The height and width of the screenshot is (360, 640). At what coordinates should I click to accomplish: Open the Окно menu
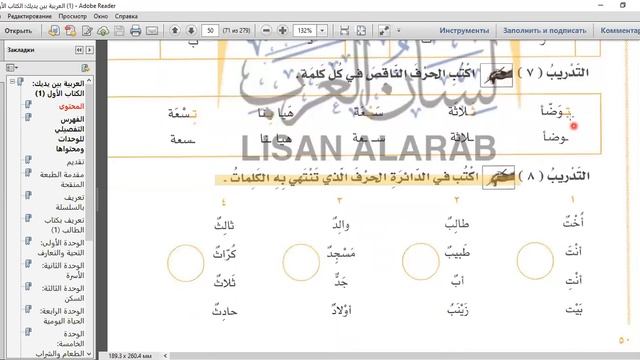pos(100,16)
